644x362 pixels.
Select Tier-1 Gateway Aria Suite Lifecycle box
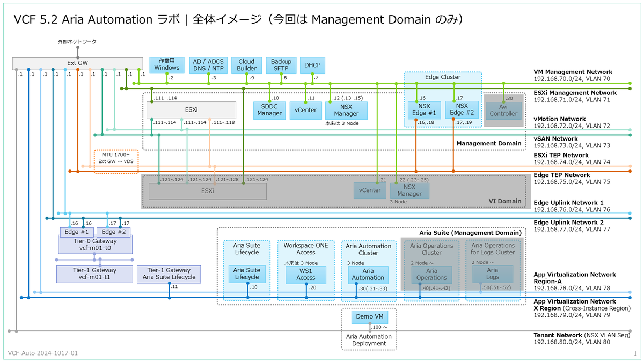[170, 274]
